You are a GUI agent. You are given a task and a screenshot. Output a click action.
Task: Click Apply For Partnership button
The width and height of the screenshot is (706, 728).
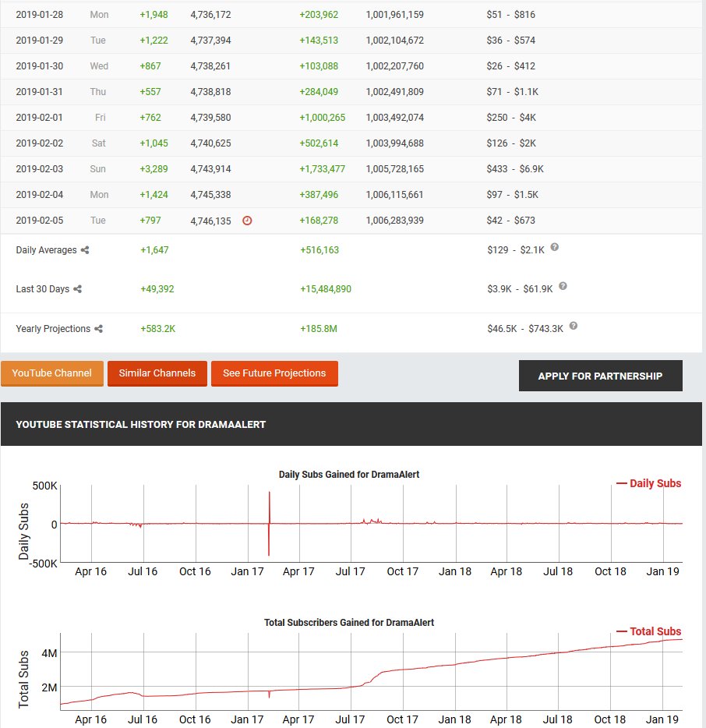point(600,376)
